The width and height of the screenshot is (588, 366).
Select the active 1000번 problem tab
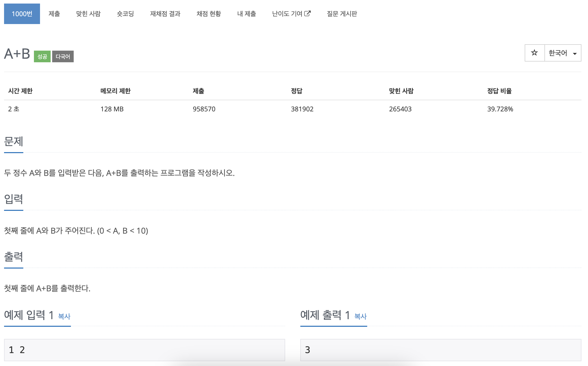[x=22, y=13]
